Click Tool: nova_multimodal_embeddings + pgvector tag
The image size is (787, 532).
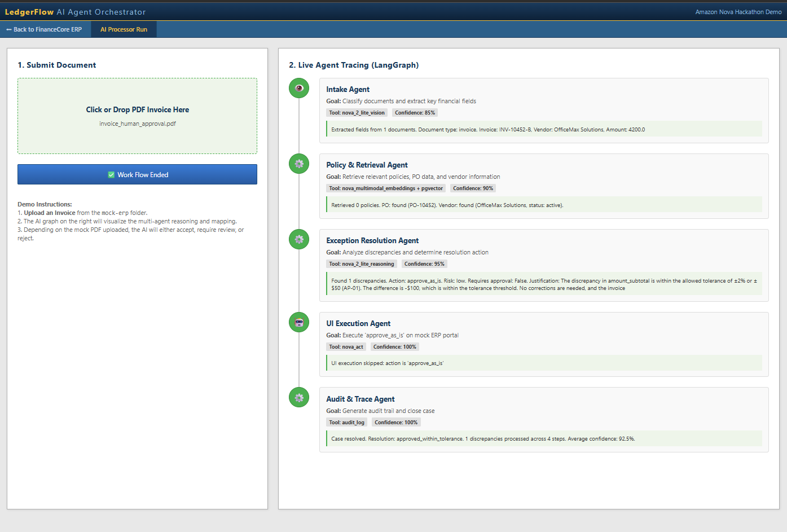386,188
